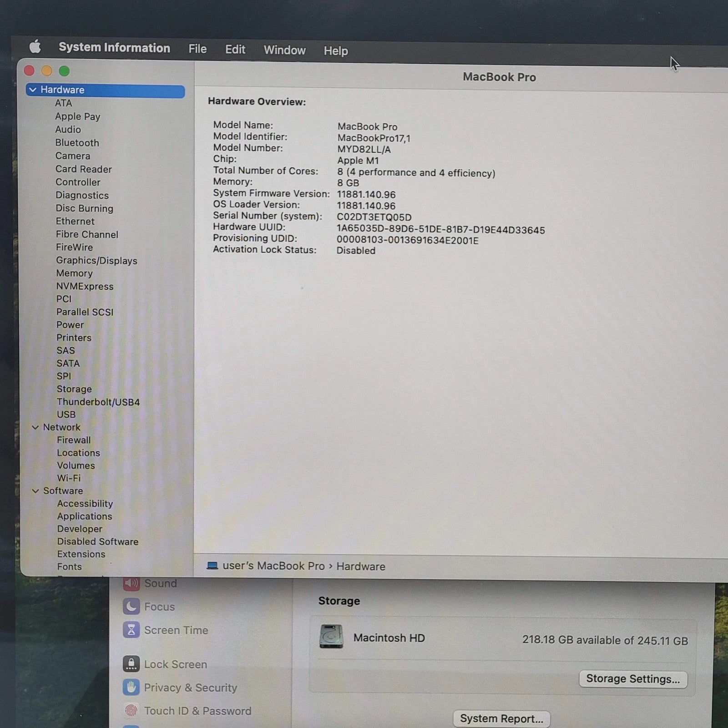728x728 pixels.
Task: Click the Lock Screen padlock icon
Action: pyautogui.click(x=131, y=664)
